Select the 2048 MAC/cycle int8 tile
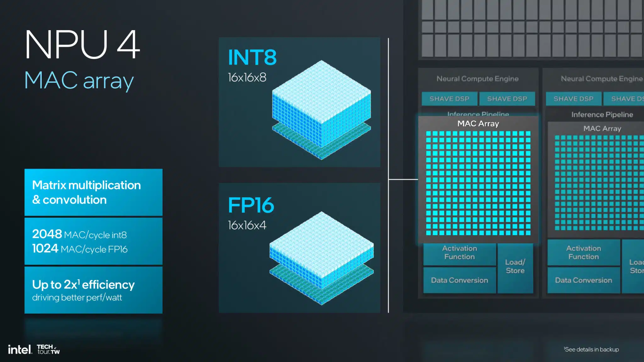Viewport: 644px width, 362px height. click(x=93, y=241)
